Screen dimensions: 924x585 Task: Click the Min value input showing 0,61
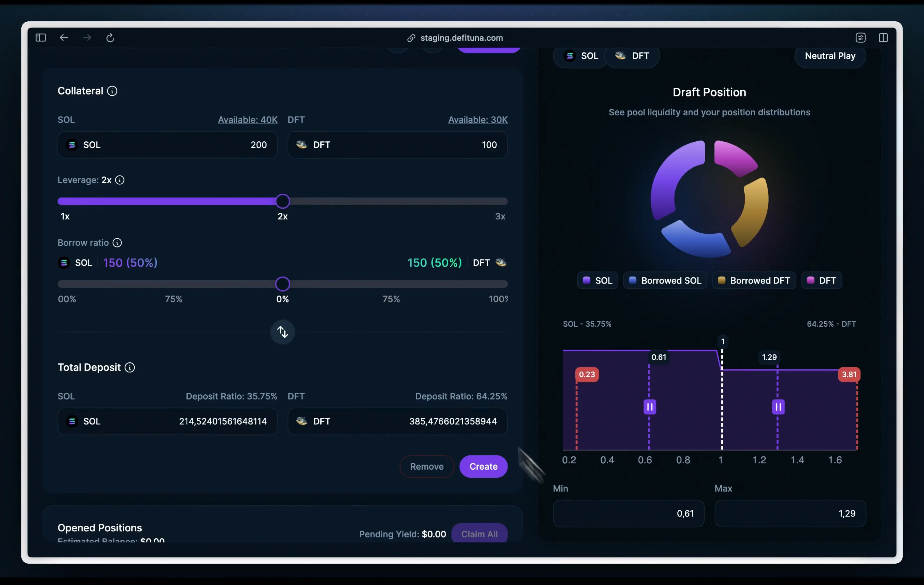tap(628, 513)
